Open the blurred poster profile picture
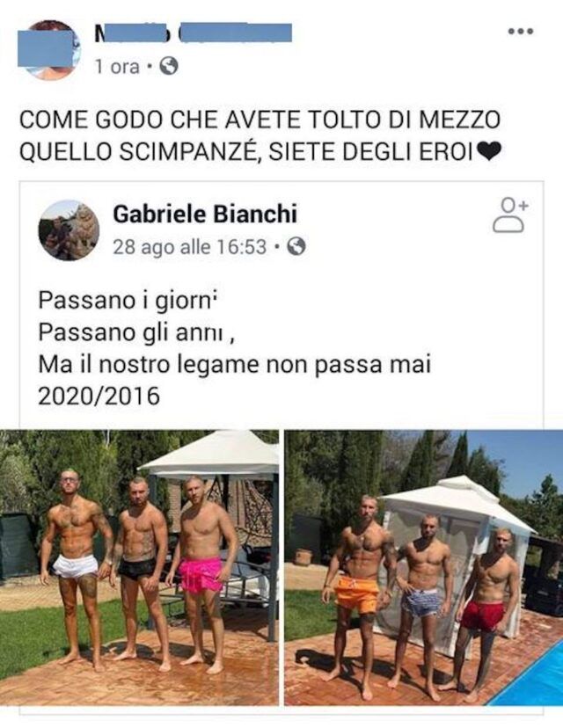The height and width of the screenshot is (728, 563). [x=48, y=50]
